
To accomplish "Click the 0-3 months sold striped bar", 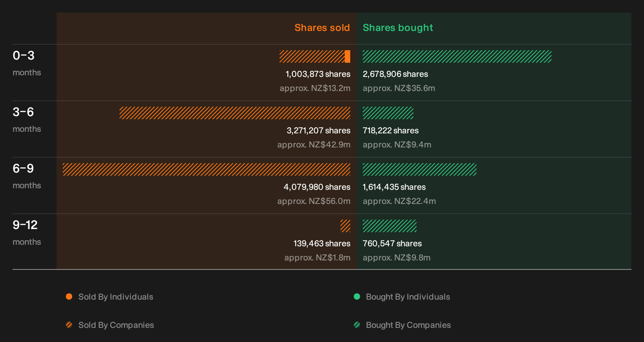I will (x=312, y=56).
